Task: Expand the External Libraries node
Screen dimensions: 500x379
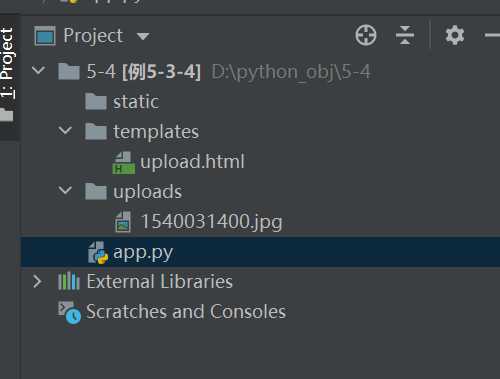Action: coord(37,281)
